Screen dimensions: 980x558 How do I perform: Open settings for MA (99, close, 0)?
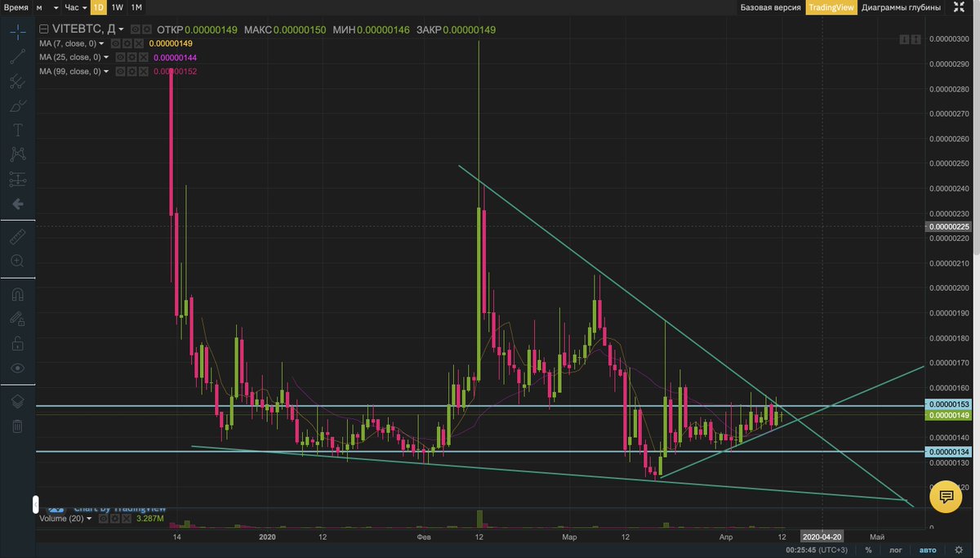[131, 71]
